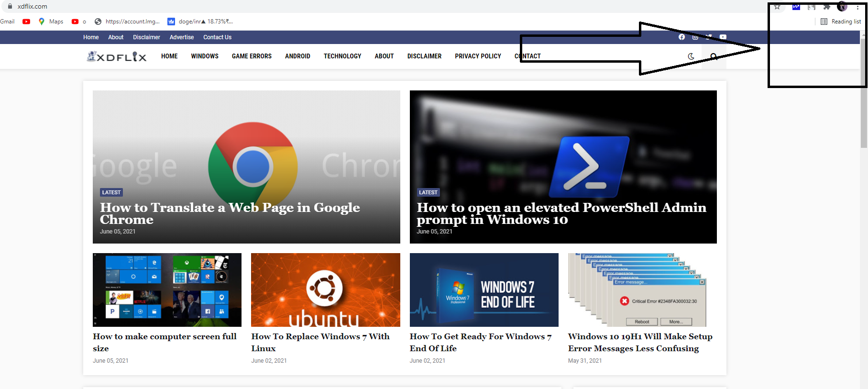Click the lock icon beside xdflix.com
Image resolution: width=868 pixels, height=389 pixels.
pyautogui.click(x=10, y=6)
